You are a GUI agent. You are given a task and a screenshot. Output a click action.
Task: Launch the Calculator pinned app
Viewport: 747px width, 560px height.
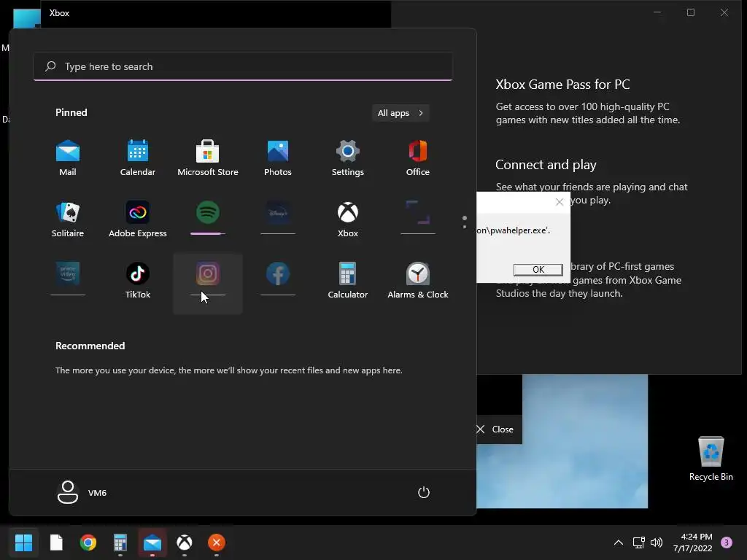click(348, 280)
